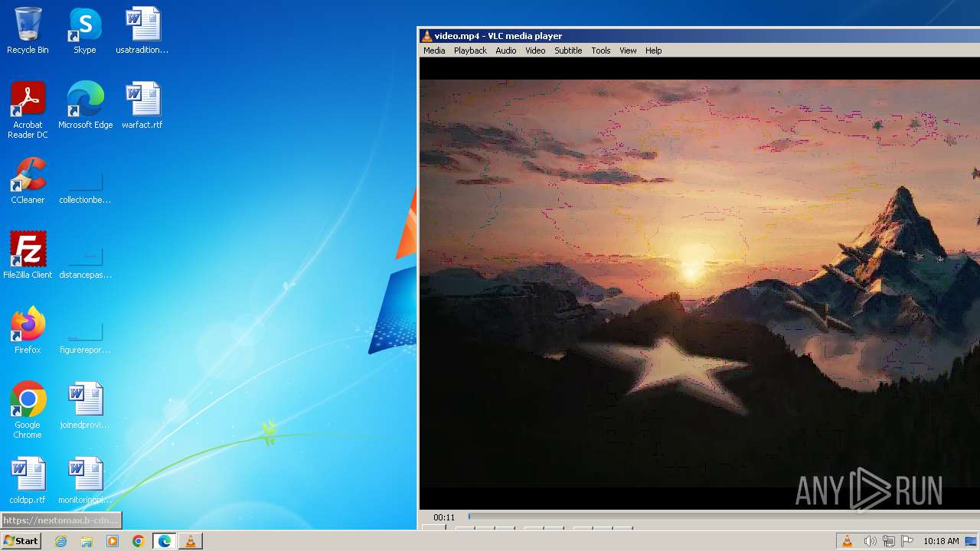The image size is (980, 551).
Task: Open File Explorer from taskbar
Action: [x=87, y=541]
